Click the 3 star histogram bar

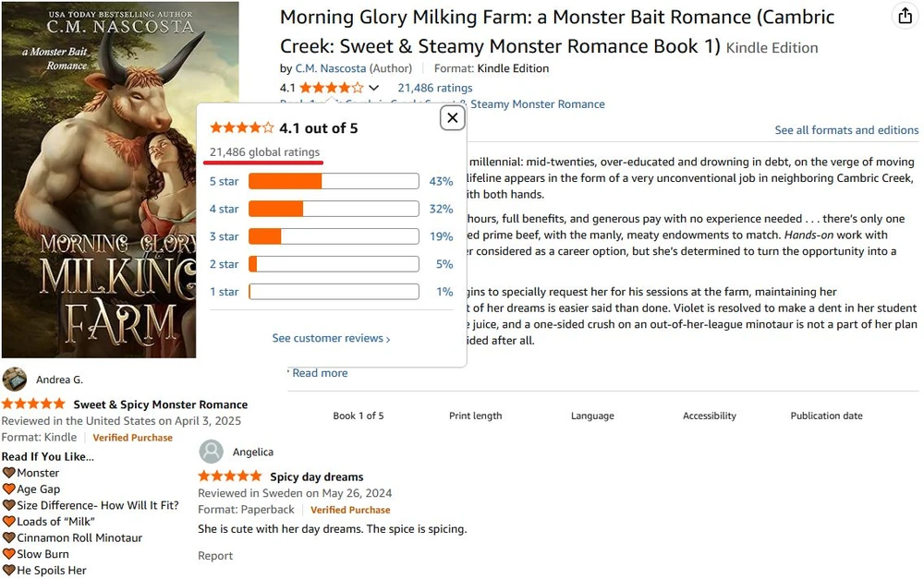pyautogui.click(x=334, y=236)
